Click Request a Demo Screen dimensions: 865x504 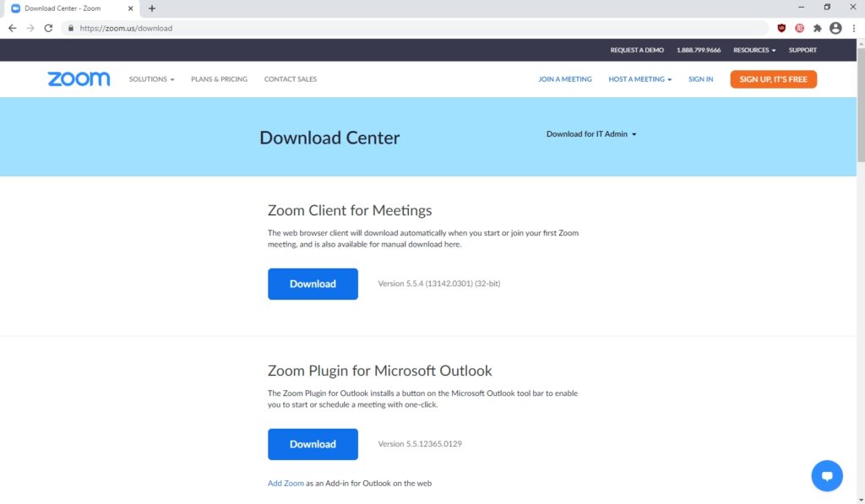(637, 50)
